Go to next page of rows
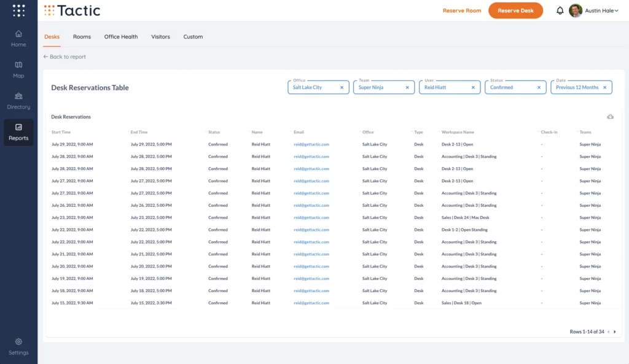Screen dimensions: 629x364 point(614,332)
